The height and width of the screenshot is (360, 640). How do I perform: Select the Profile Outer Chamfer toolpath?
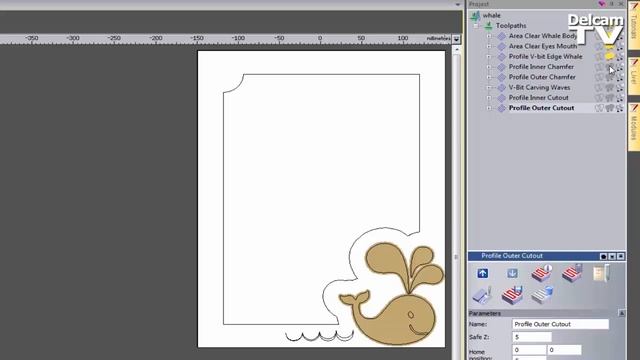[542, 77]
